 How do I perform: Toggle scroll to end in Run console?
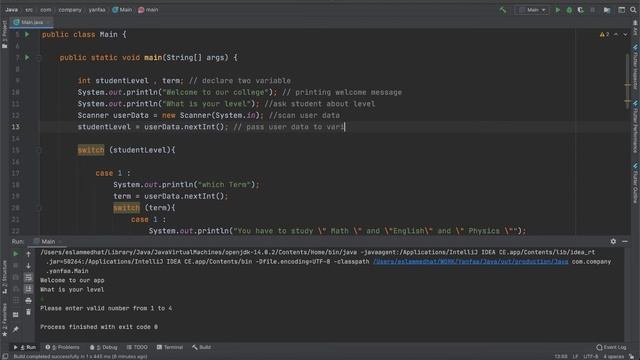[x=28, y=289]
